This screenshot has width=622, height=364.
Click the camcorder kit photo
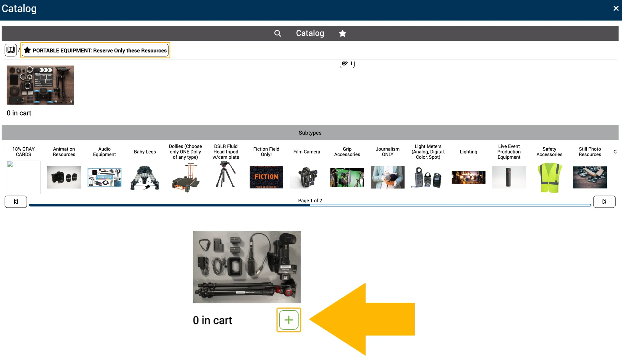pos(247,267)
